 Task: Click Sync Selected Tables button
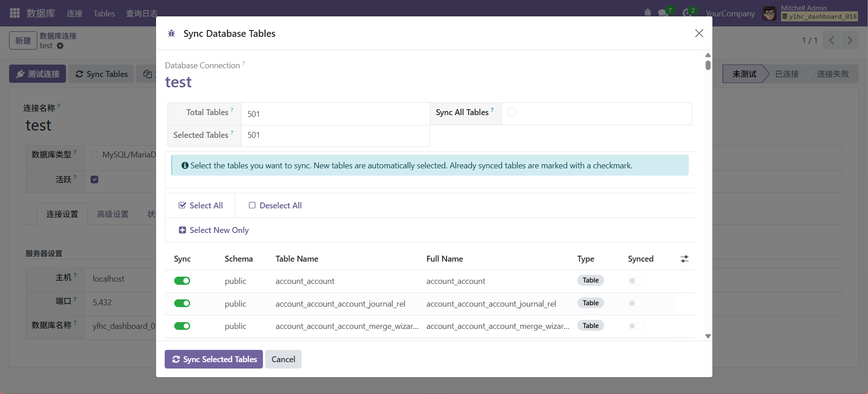213,359
